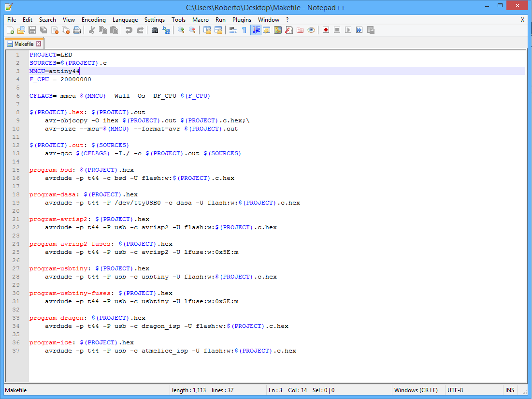The image size is (532, 399).
Task: Open the Language menu
Action: pos(125,20)
